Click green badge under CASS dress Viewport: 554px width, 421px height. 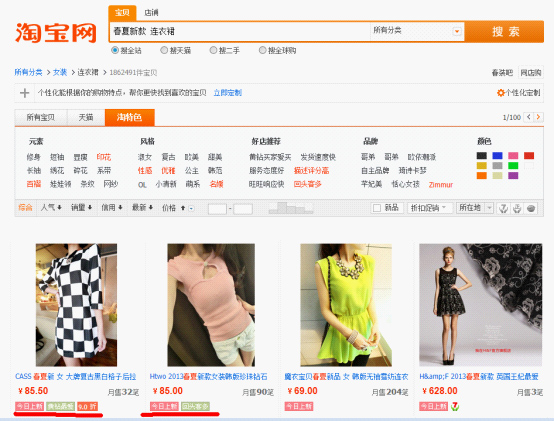pos(60,407)
